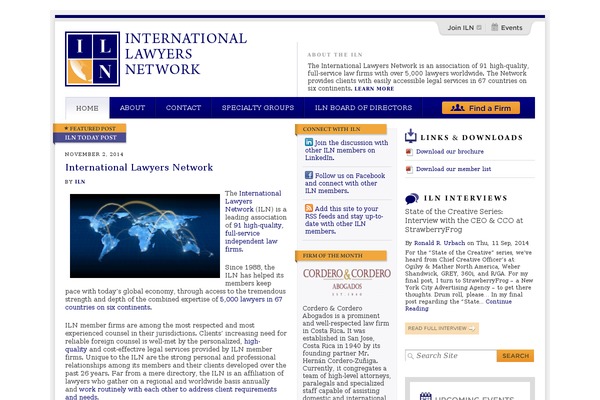Click the 91 high-quality, full-service independent law firms link

(254, 237)
